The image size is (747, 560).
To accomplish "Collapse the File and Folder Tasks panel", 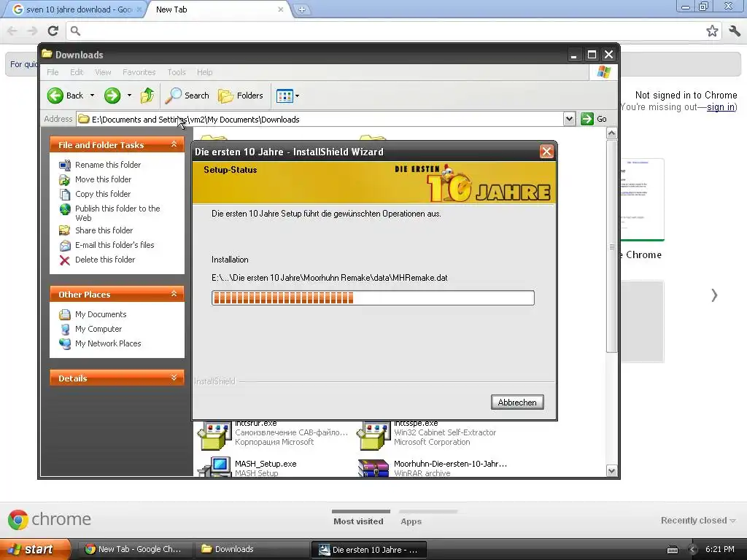I will point(174,144).
